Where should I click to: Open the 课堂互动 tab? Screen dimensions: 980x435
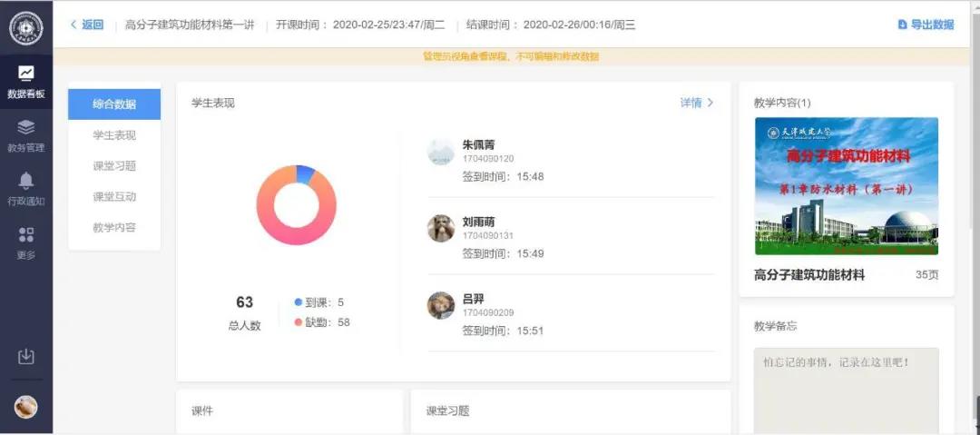click(114, 197)
